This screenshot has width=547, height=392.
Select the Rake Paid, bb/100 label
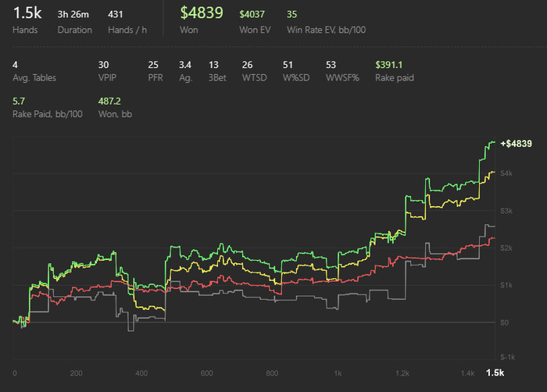tap(48, 114)
